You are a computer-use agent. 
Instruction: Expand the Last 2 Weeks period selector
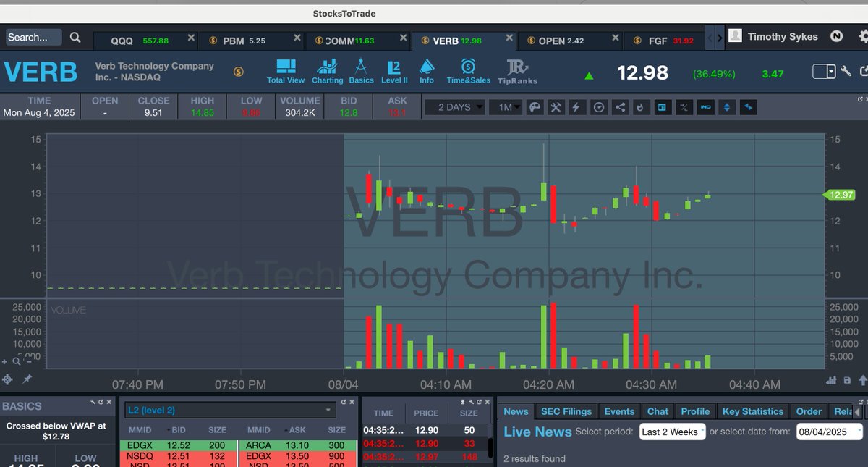coord(671,432)
